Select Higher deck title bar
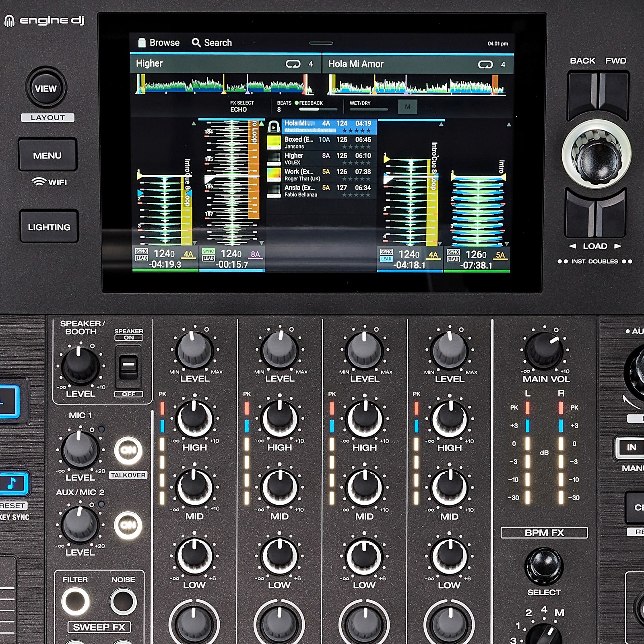Screen dimensions: 644x644 pos(225,64)
